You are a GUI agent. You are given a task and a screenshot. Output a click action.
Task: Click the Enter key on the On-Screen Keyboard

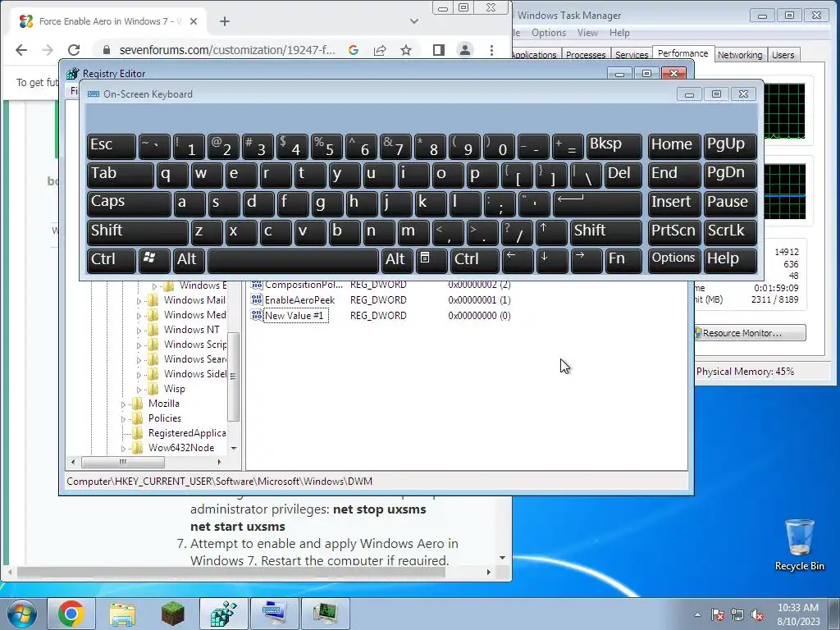pos(597,203)
